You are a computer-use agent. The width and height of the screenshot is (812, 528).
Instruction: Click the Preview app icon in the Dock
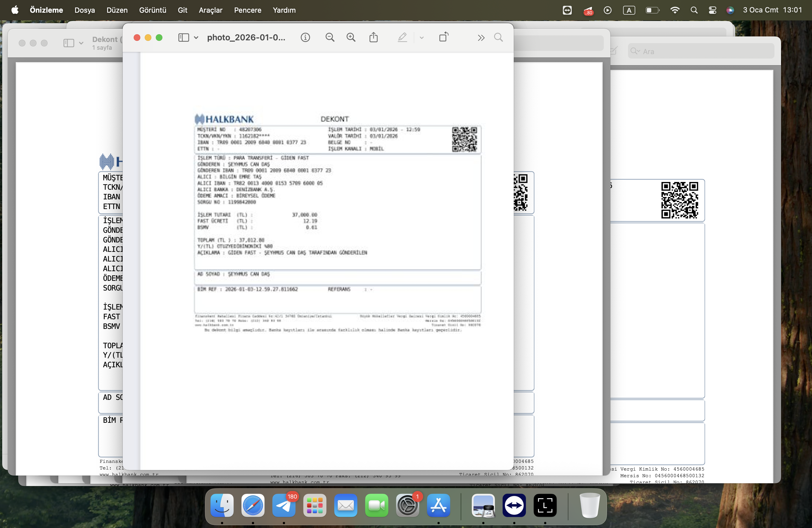483,505
